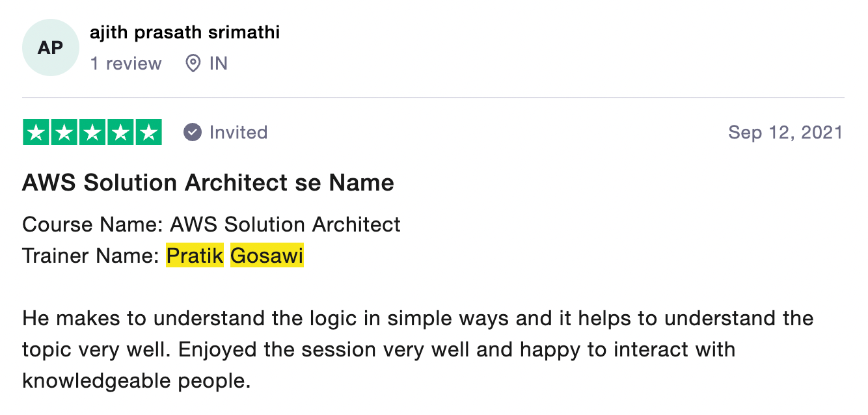
Task: Click the yellow highlighted word Gosawi
Action: [267, 256]
